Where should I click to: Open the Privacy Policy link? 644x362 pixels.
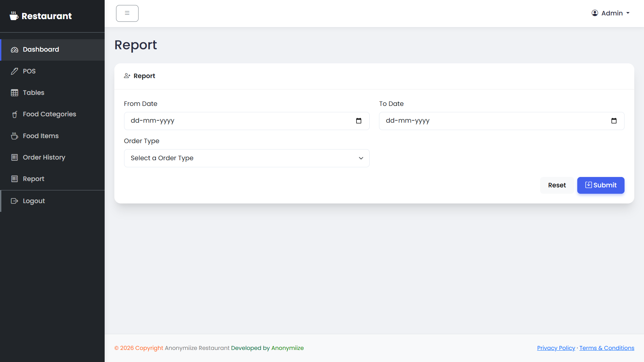(556, 348)
